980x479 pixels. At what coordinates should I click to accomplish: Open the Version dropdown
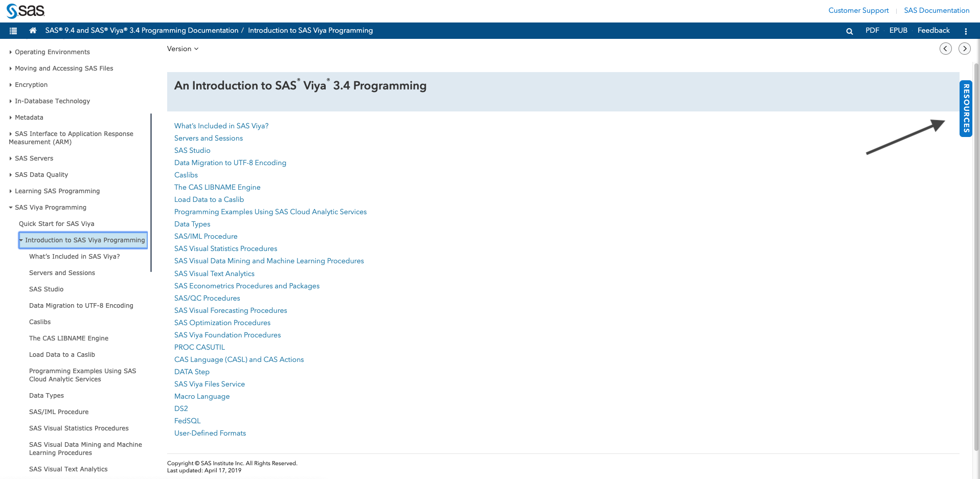pos(183,49)
